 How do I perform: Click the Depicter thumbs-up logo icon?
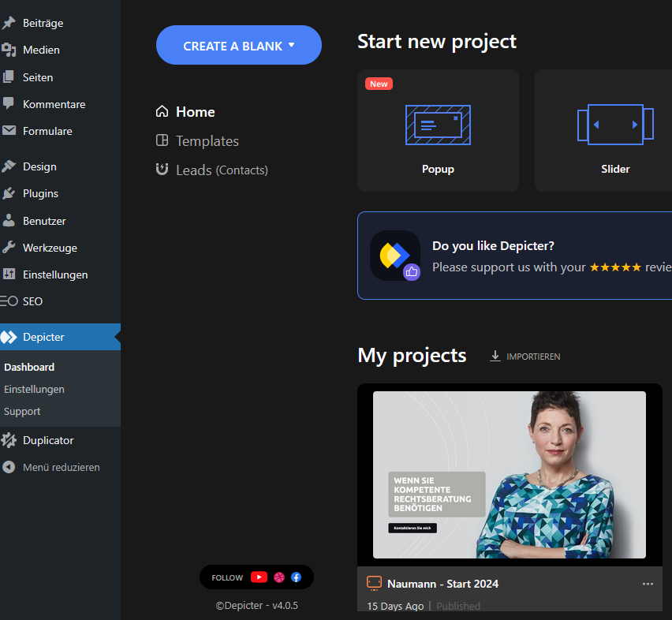(395, 256)
